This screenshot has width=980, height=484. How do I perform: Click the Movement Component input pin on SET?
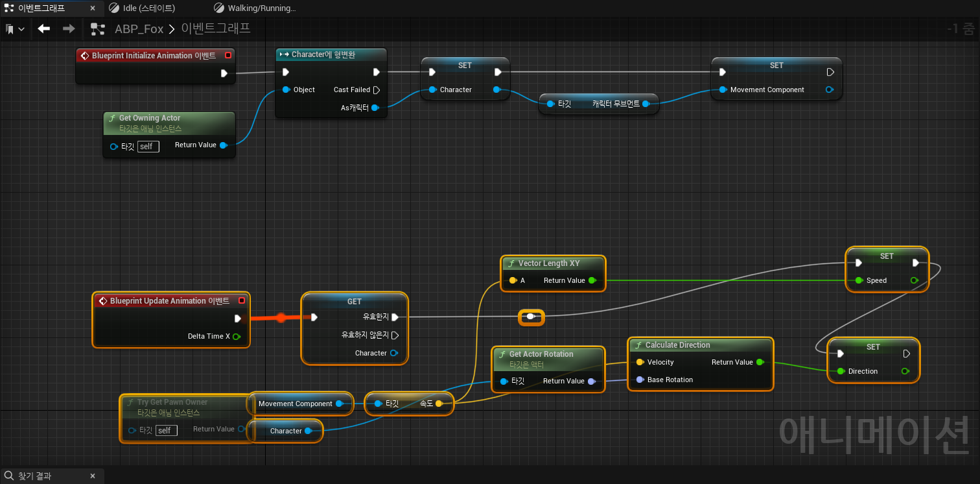tap(723, 90)
